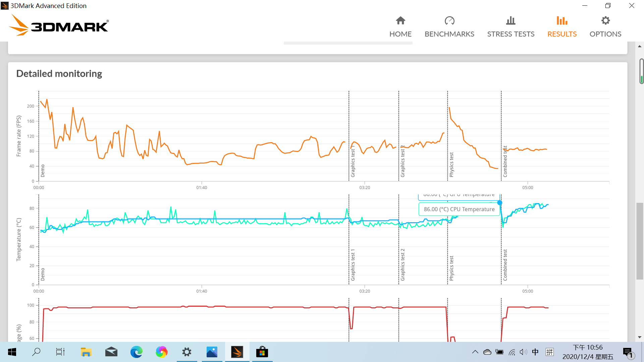Open Task View on the taskbar
The width and height of the screenshot is (644, 362).
click(x=60, y=352)
